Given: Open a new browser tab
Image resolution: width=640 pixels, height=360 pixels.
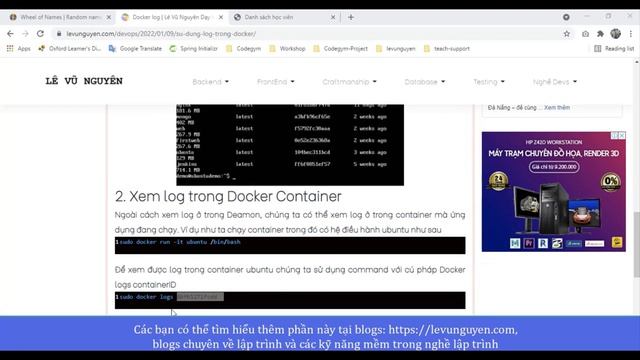Looking at the screenshot, I should (x=351, y=17).
